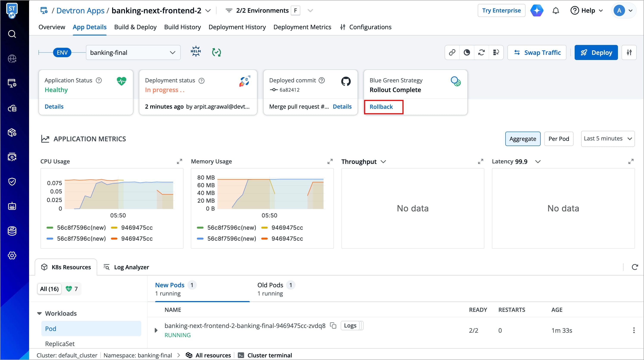The image size is (644, 360).
Task: Copy the pod name with copy icon
Action: [x=333, y=326]
